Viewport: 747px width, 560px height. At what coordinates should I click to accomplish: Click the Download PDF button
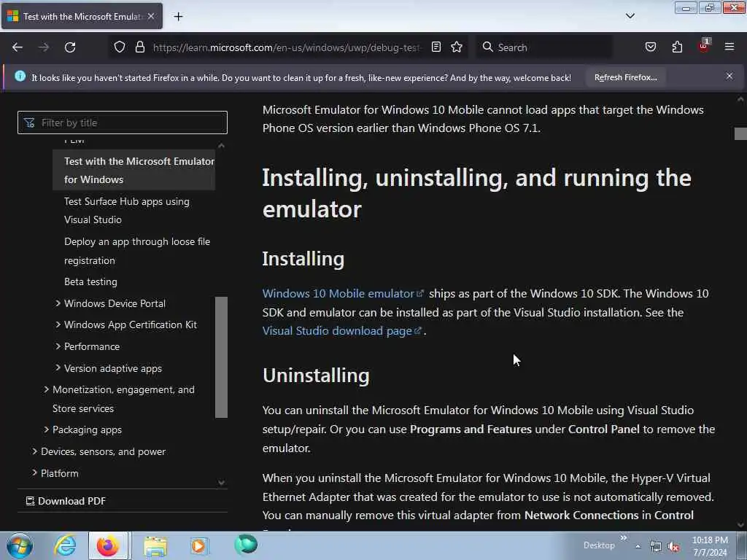[x=66, y=501]
